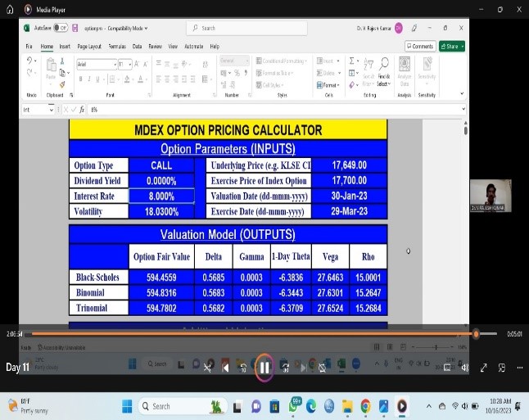Click the Fill Color bucket swatch

127,79
